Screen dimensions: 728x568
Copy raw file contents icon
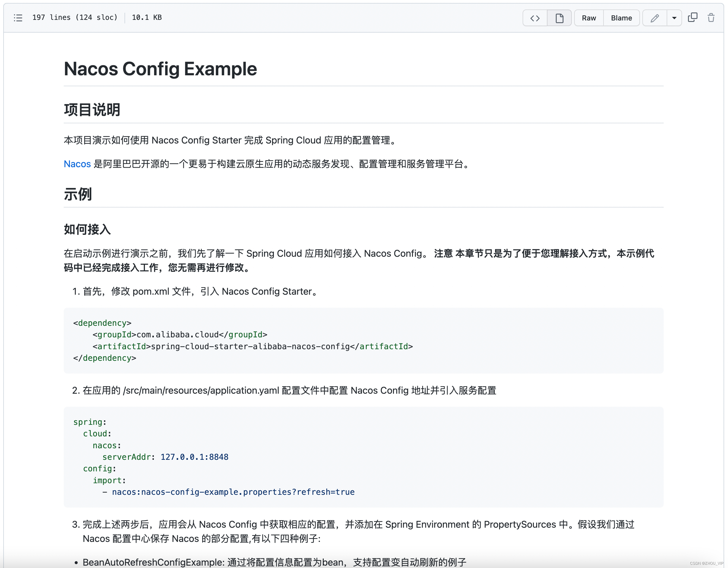tap(693, 17)
